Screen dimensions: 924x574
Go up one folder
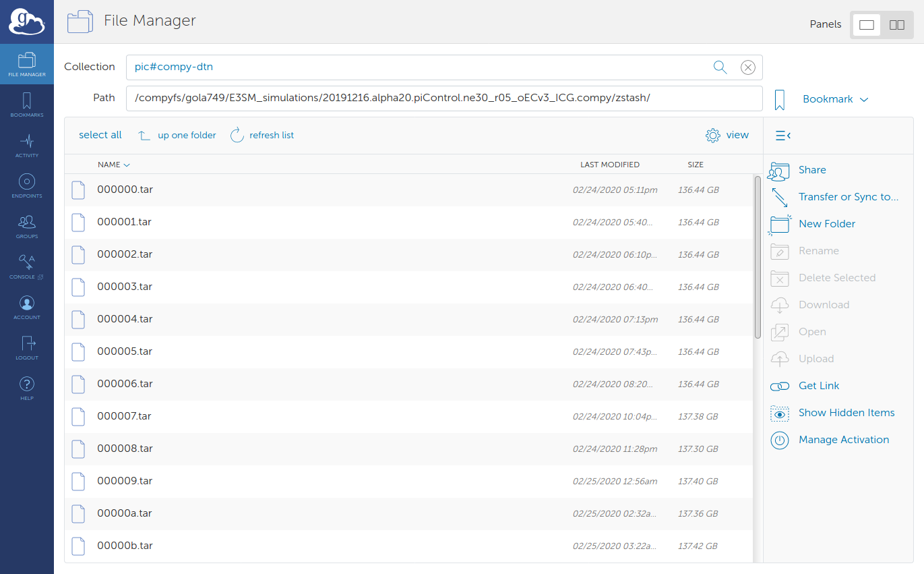[177, 135]
